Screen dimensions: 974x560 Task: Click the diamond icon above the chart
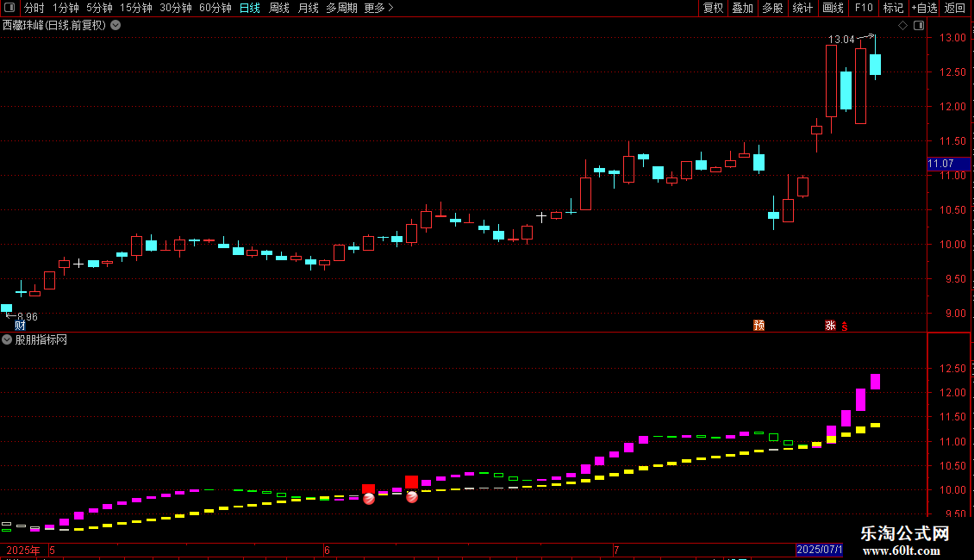902,26
